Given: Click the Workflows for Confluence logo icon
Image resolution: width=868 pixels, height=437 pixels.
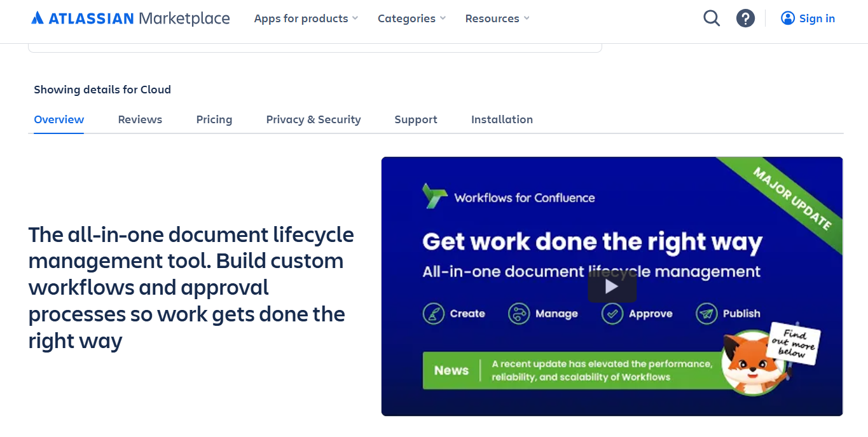Looking at the screenshot, I should [435, 196].
